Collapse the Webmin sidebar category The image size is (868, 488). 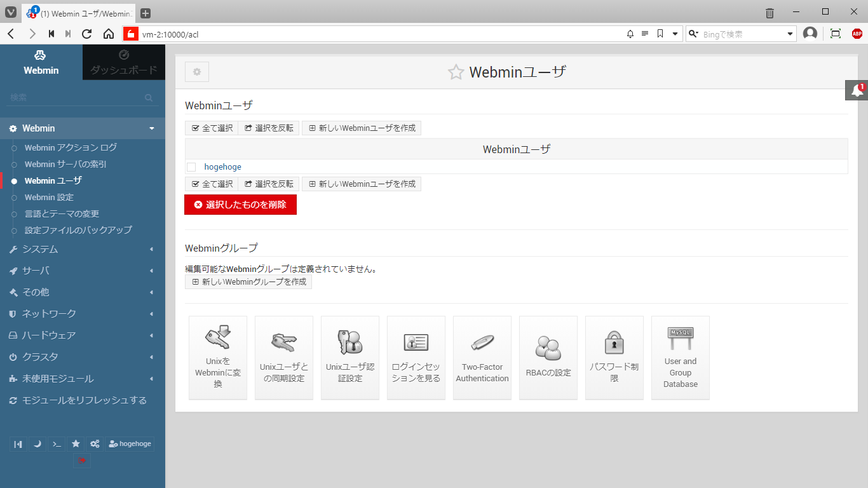83,128
